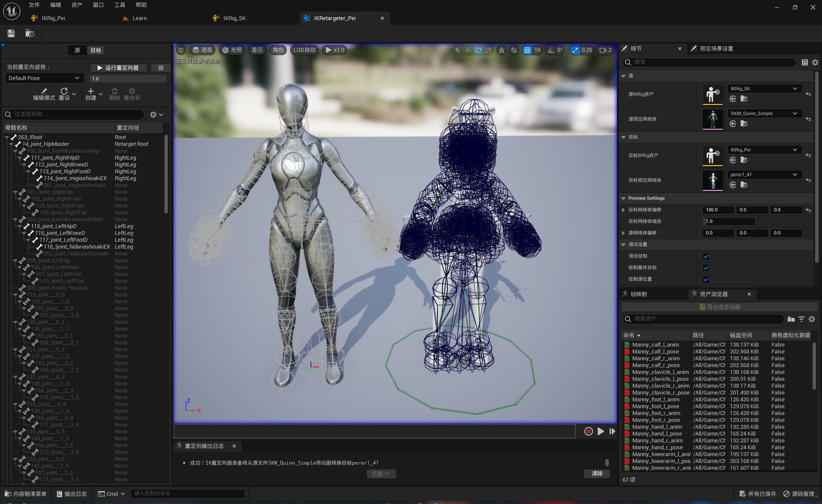
Task: Open the Default Pose dropdown
Action: (44, 78)
